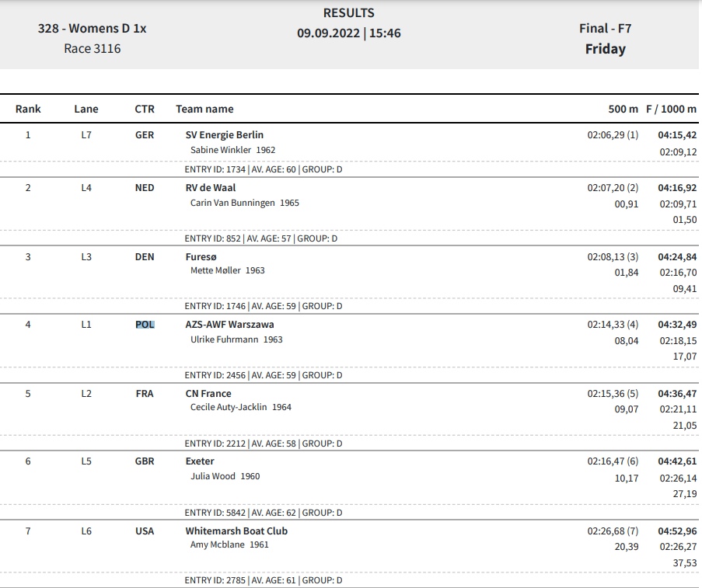Click AZS-AWF Warszawa team name
702x588 pixels.
pos(229,325)
